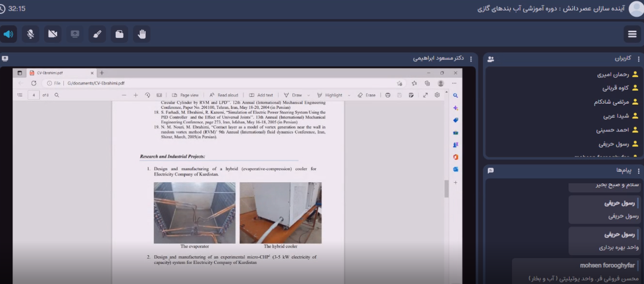Open the whiteboard brush tool
Image resolution: width=644 pixels, height=284 pixels.
tap(97, 34)
